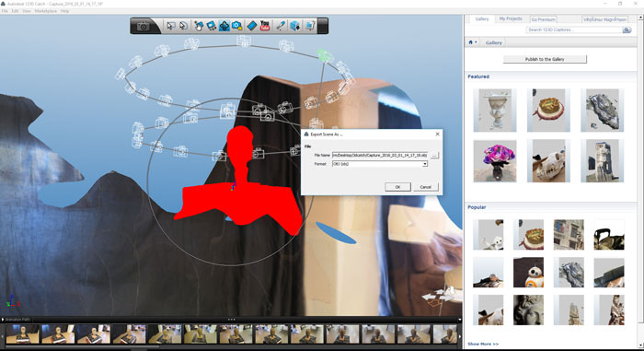Click OK in Export Scene dialog
Viewport: 644px width, 351px height.
[397, 187]
